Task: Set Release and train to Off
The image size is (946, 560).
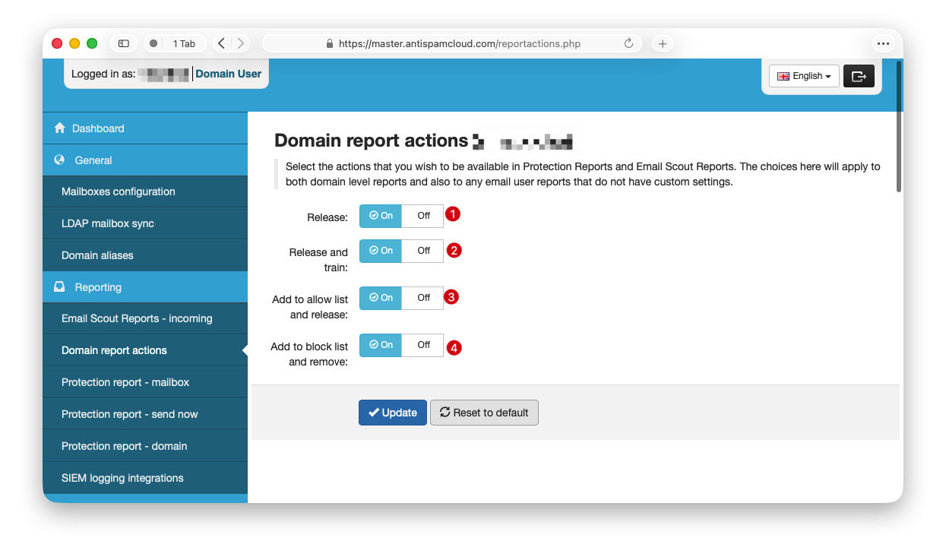Action: [x=422, y=251]
